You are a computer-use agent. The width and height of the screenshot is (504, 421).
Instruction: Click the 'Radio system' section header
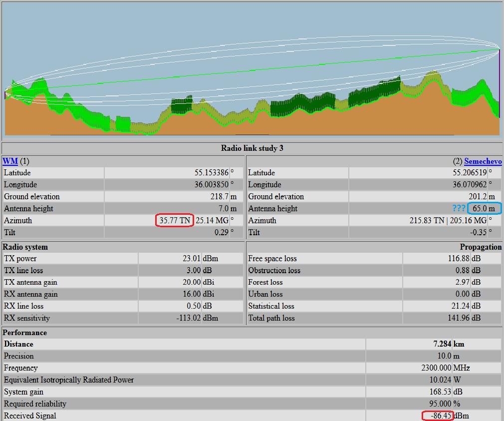(x=25, y=247)
